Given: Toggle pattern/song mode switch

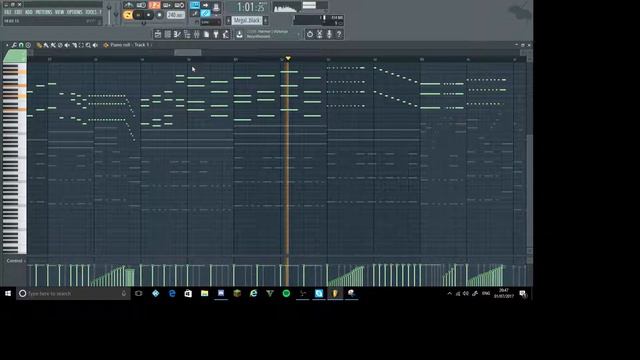Looking at the screenshot, I should 127,15.
